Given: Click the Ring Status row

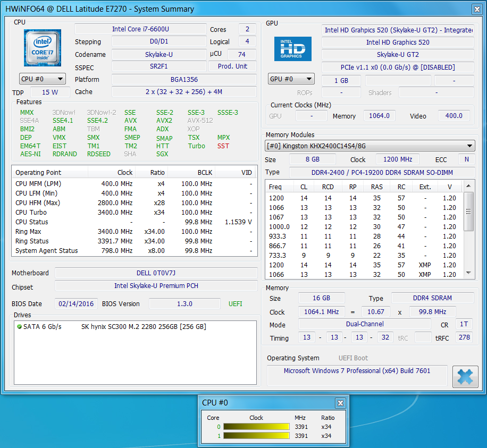Looking at the screenshot, I should 135,241.
